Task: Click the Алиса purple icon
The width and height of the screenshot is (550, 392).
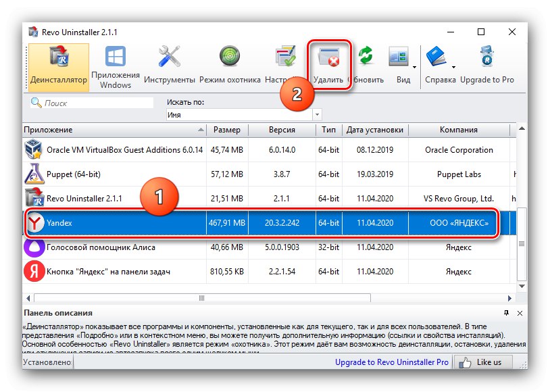Action: 34,247
